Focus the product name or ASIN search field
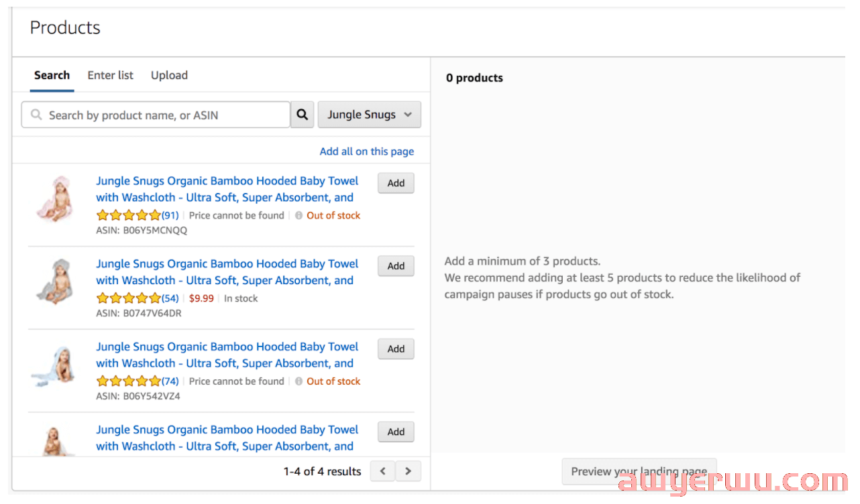Screen dimensions: 860x504 (156, 115)
